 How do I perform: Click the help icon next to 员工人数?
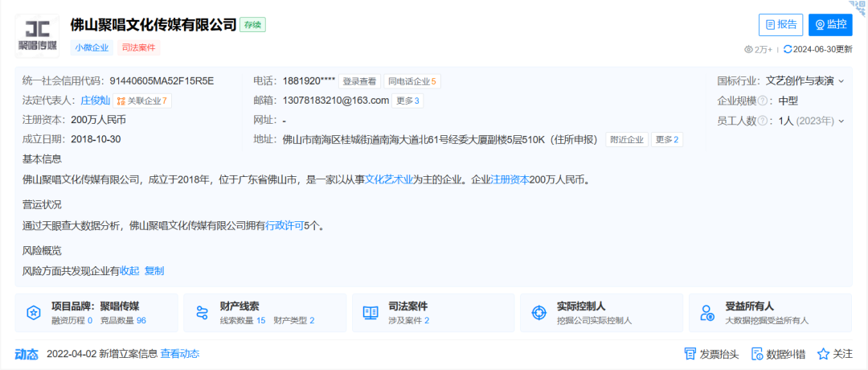click(x=762, y=120)
